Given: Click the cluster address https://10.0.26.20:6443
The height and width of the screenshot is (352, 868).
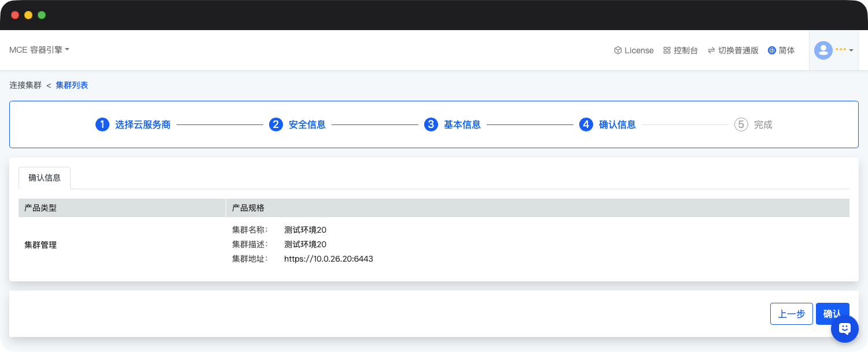Looking at the screenshot, I should [x=328, y=259].
